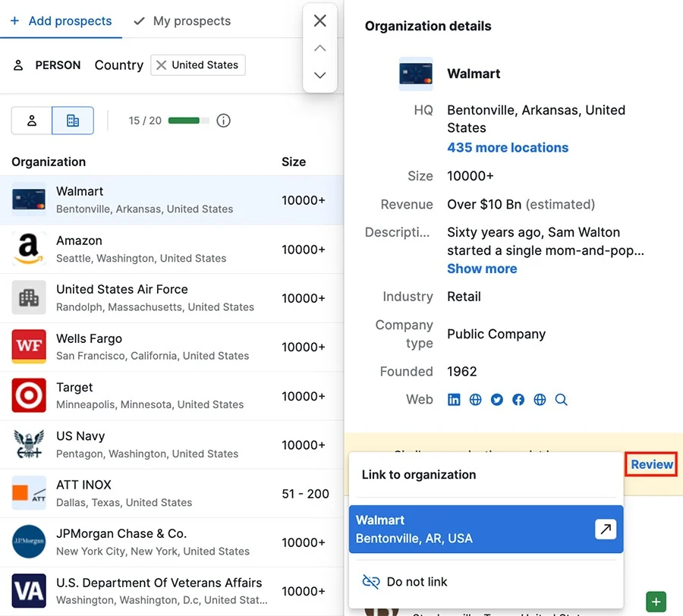Click the VA logo thumbnail
This screenshot has width=683, height=616.
click(29, 591)
